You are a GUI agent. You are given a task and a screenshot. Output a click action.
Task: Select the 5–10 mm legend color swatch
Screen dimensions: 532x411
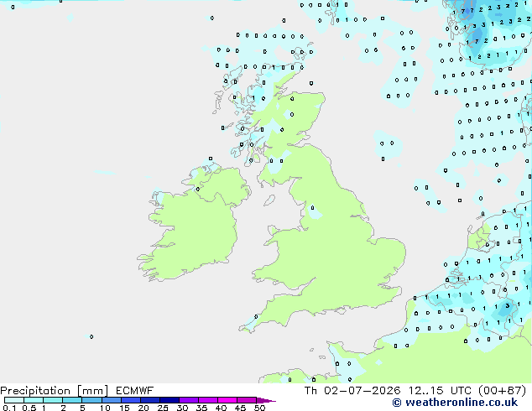(91, 400)
